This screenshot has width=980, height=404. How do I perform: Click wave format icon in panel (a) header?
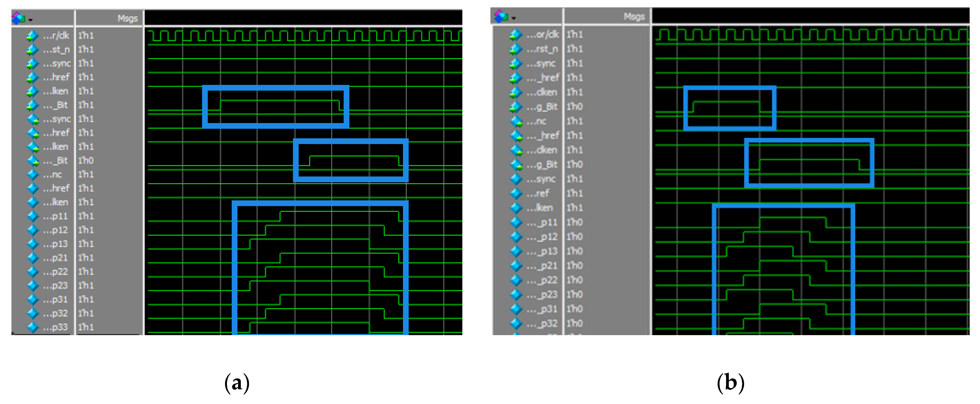(18, 18)
